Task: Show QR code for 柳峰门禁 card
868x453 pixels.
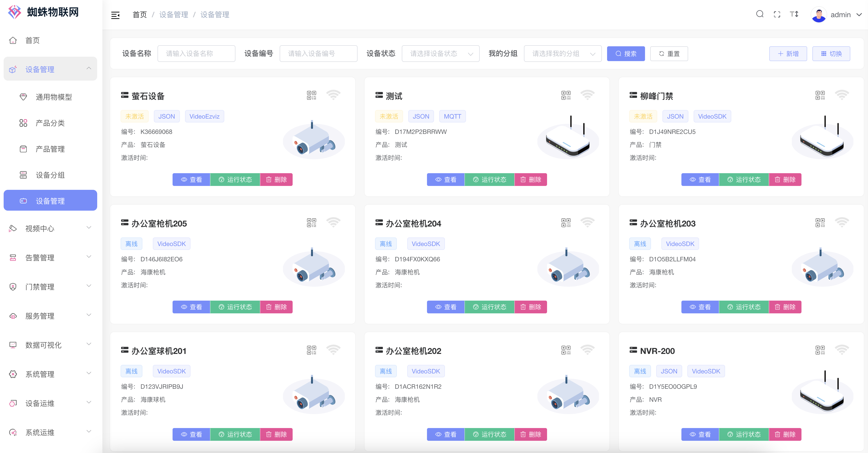Action: (x=820, y=95)
